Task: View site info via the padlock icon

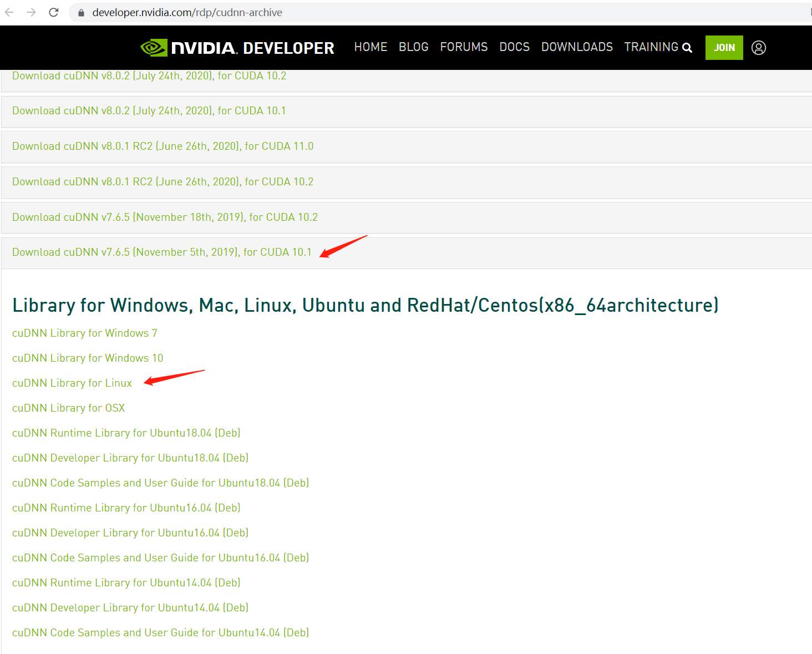Action: click(81, 13)
